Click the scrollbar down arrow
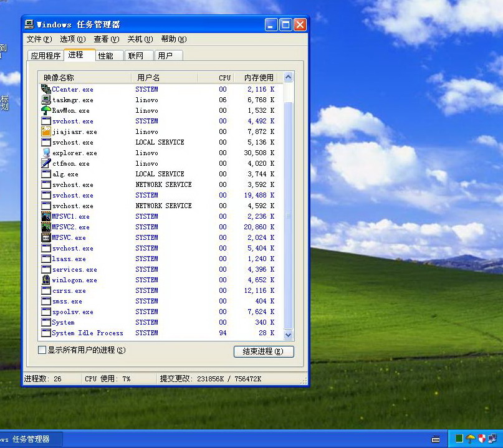The width and height of the screenshot is (503, 448). pos(289,335)
